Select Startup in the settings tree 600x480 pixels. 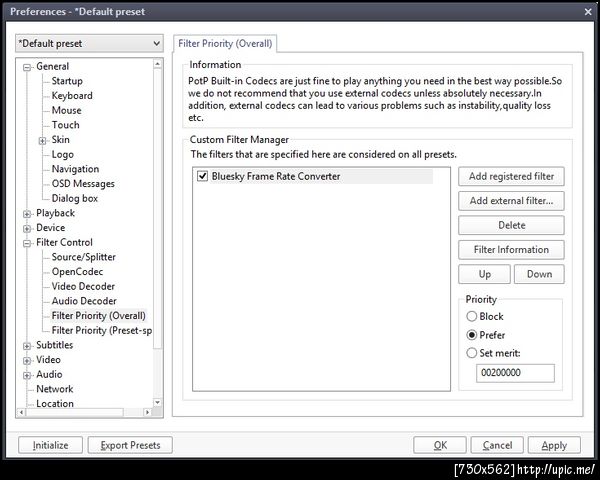point(67,81)
